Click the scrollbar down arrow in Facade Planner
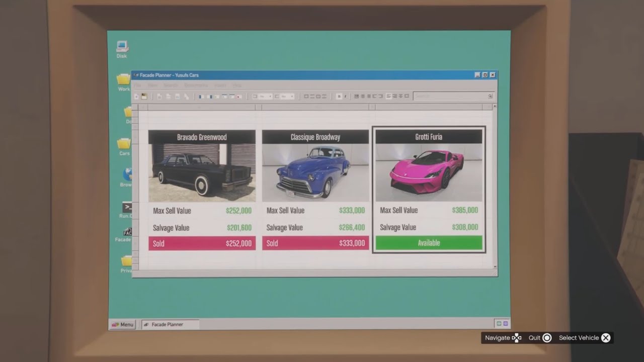 click(x=495, y=267)
